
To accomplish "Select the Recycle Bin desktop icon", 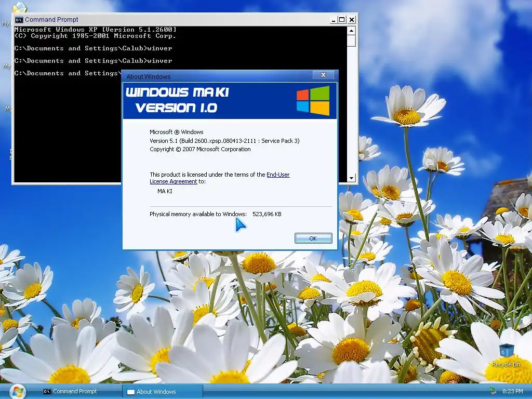I will [x=506, y=355].
